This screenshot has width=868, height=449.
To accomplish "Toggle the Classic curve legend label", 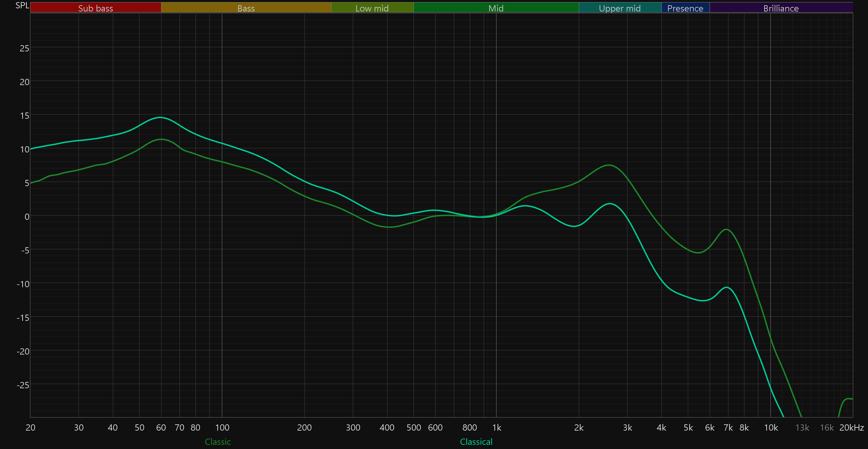I will click(x=218, y=442).
